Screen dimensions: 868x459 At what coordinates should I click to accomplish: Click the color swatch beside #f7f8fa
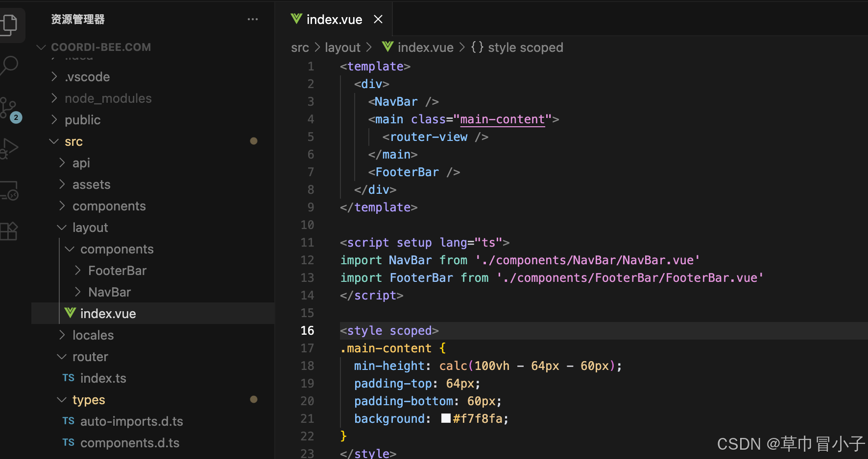click(446, 418)
